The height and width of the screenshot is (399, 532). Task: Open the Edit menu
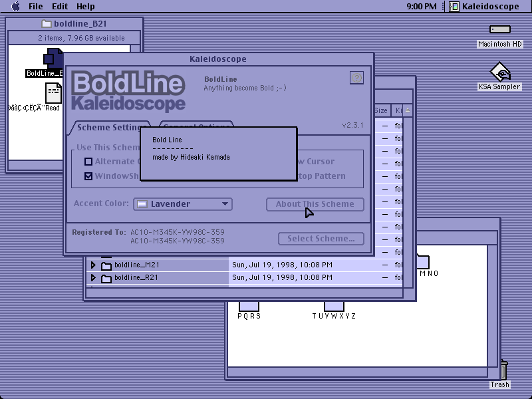click(60, 6)
